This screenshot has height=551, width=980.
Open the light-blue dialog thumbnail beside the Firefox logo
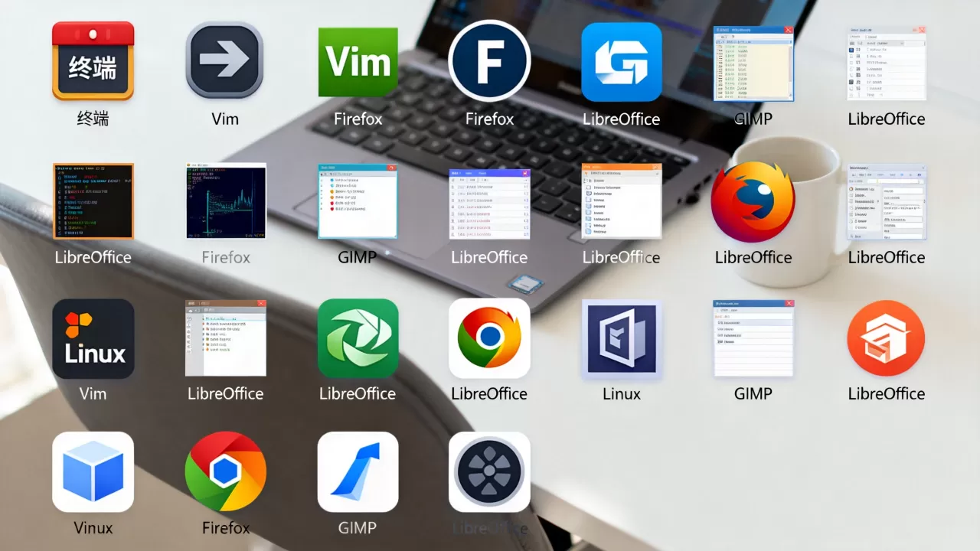[x=887, y=201]
